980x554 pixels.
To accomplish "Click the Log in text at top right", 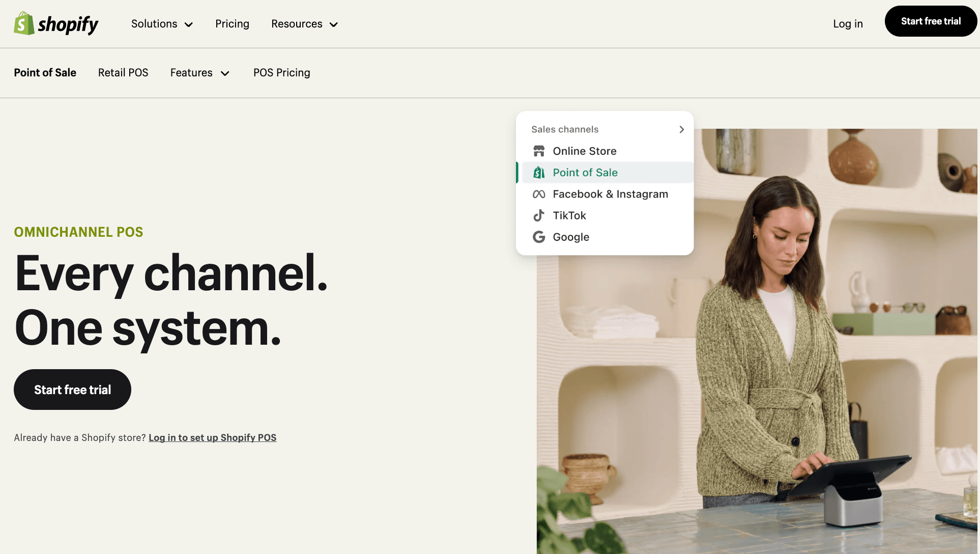I will point(847,23).
